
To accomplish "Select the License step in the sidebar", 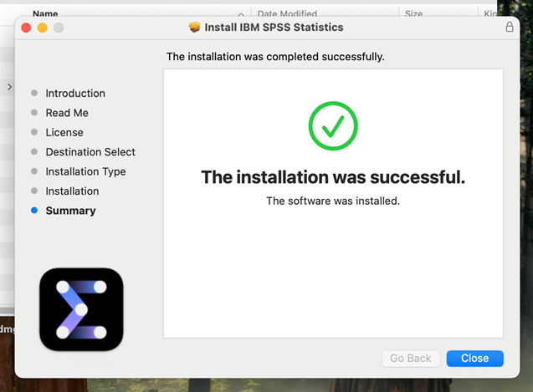I will 64,133.
